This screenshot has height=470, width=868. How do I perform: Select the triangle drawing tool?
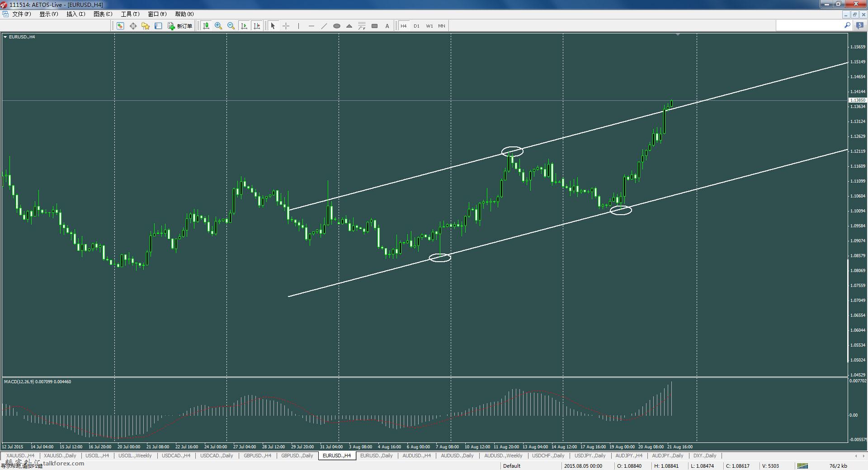[x=349, y=26]
